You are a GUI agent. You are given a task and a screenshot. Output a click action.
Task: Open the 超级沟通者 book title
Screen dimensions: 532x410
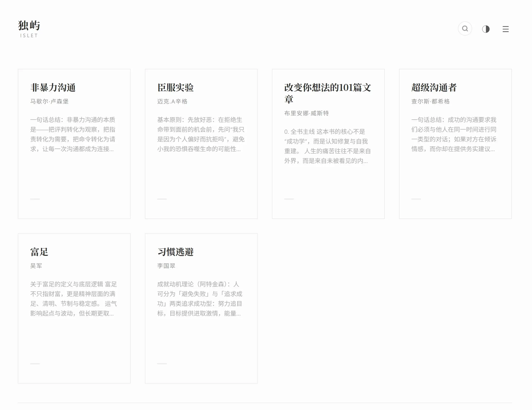click(x=434, y=88)
